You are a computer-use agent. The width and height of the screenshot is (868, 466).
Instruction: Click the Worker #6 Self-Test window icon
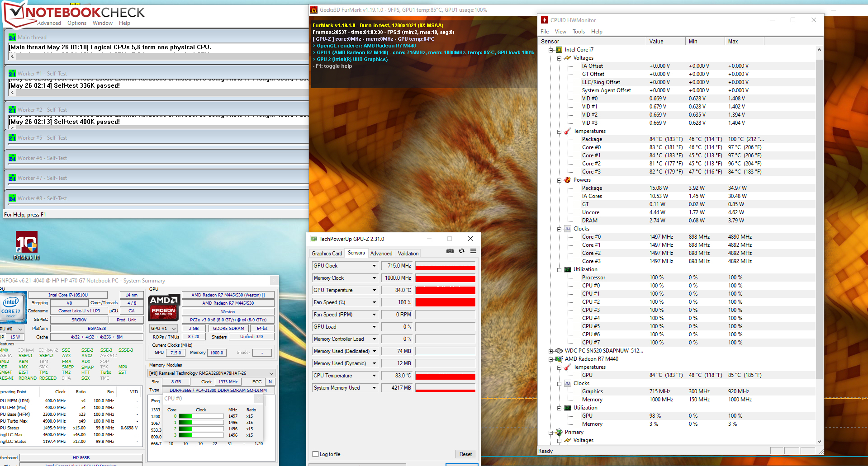click(12, 158)
